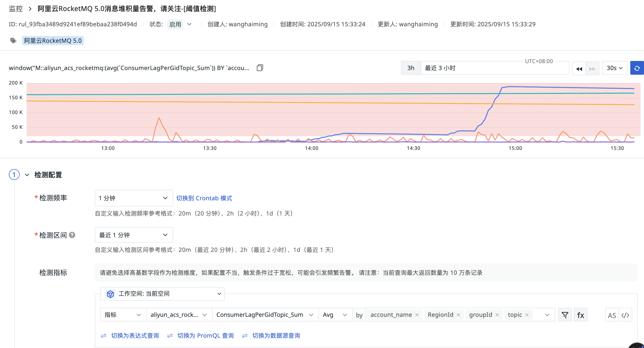Click the 阿里云RocketMQ 5.0 tag
Image resolution: width=644 pixels, height=348 pixels.
[53, 41]
